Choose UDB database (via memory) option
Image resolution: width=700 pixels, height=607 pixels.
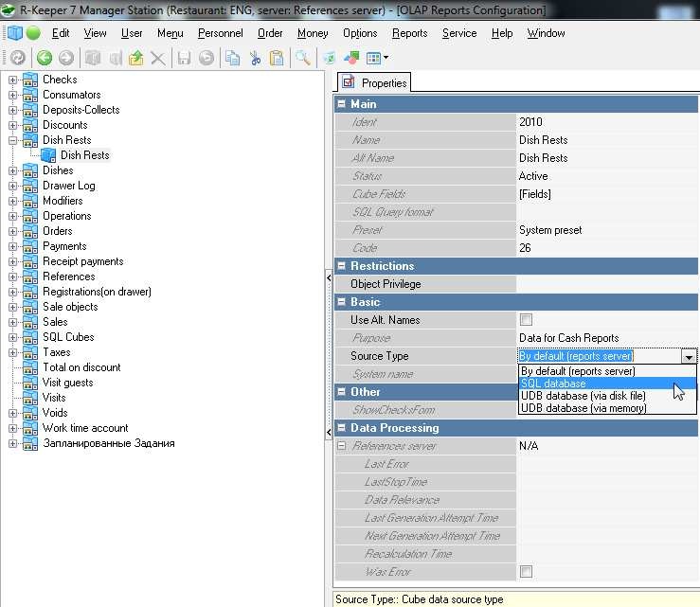[x=583, y=408]
